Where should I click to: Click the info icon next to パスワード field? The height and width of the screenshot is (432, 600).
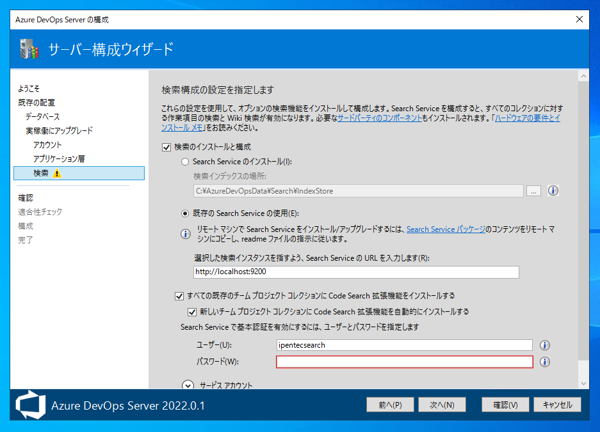click(545, 362)
